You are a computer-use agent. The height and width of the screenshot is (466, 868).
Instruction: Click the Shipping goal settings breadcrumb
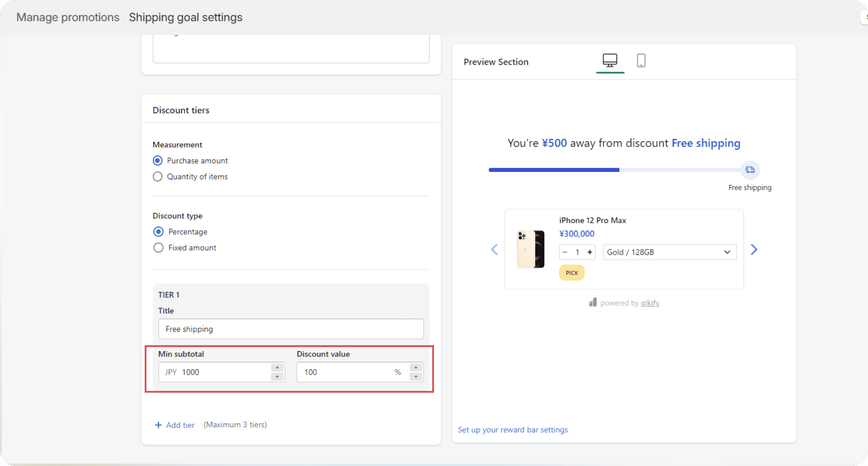click(185, 17)
